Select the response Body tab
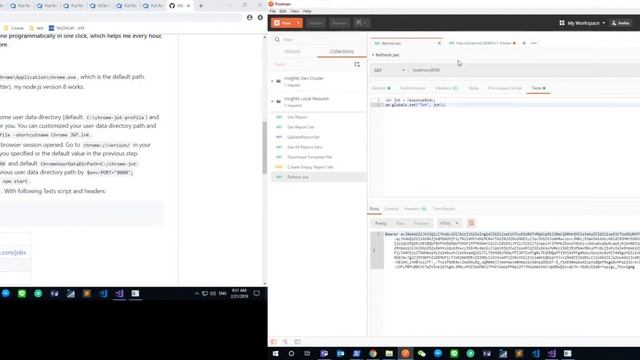 pyautogui.click(x=374, y=209)
